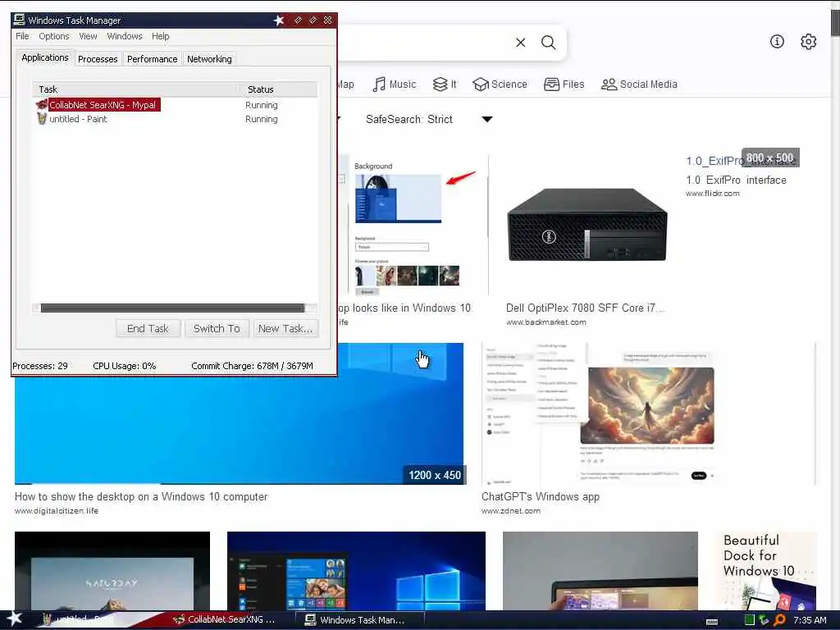Click the Task Manager title bar computer icon
The image size is (840, 630).
tap(20, 20)
